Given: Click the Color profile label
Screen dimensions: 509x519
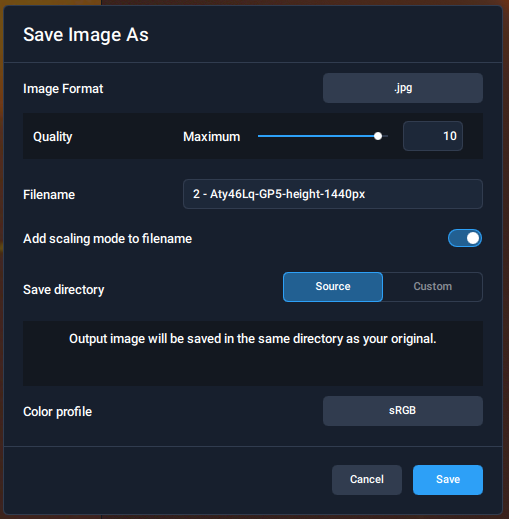Looking at the screenshot, I should tap(57, 412).
